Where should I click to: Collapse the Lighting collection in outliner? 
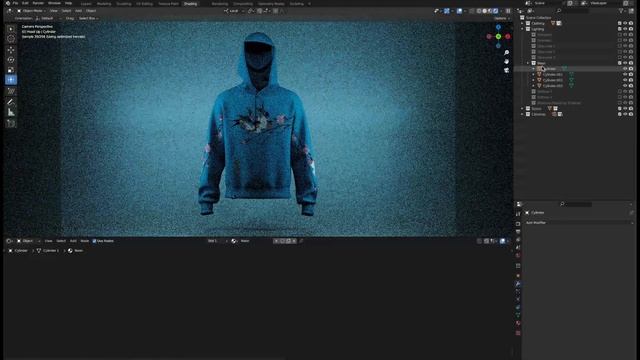pos(522,29)
